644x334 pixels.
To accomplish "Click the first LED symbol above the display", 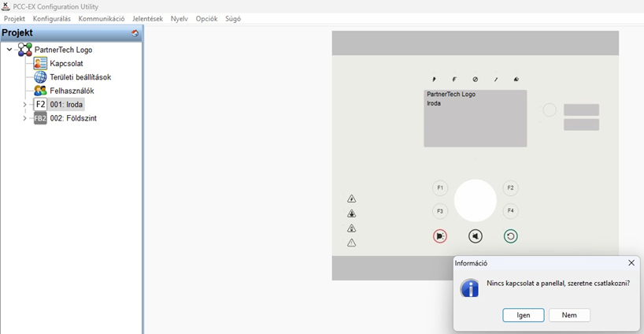I will pos(434,80).
